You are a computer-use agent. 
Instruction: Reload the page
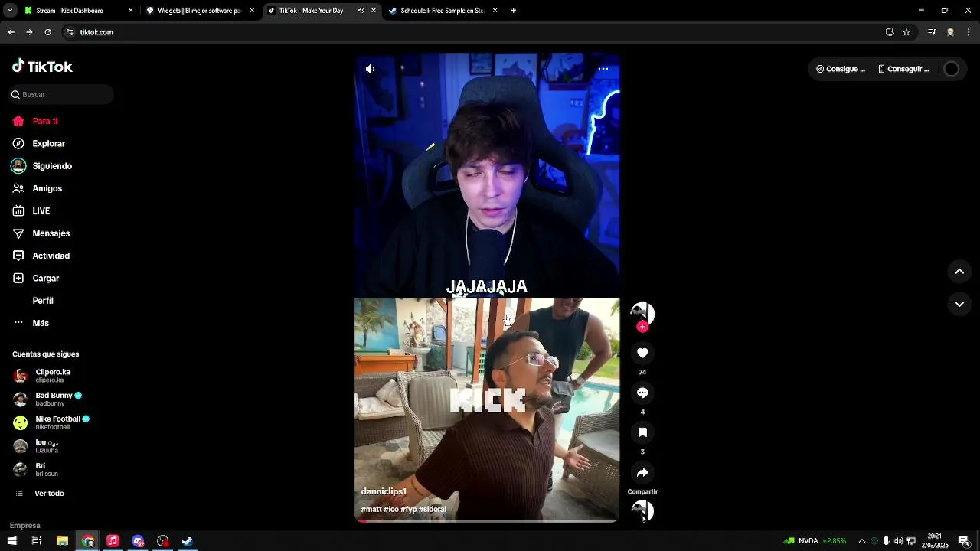click(47, 32)
